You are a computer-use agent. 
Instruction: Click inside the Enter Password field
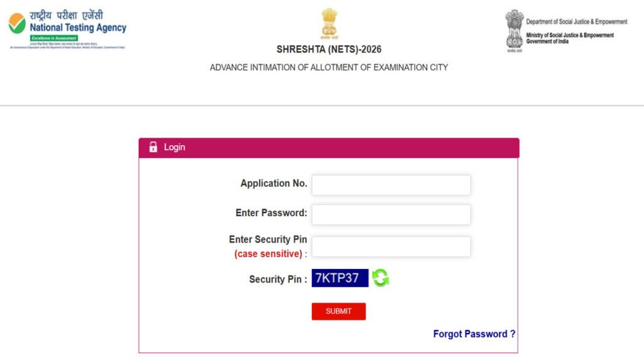coord(391,214)
